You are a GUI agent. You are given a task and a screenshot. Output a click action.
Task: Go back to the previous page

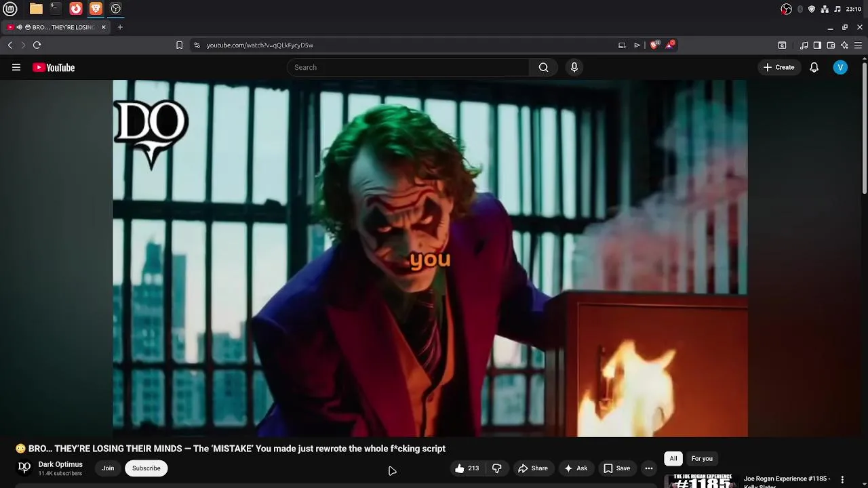[10, 45]
